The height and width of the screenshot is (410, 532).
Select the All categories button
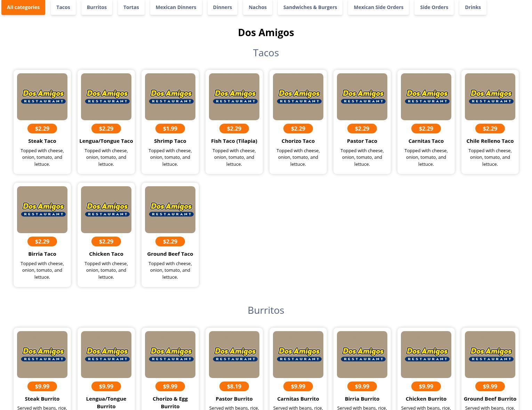(x=23, y=7)
